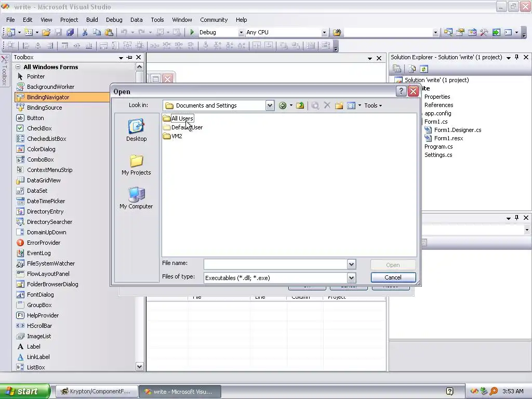
Task: Click inside the File name input field
Action: (x=275, y=264)
